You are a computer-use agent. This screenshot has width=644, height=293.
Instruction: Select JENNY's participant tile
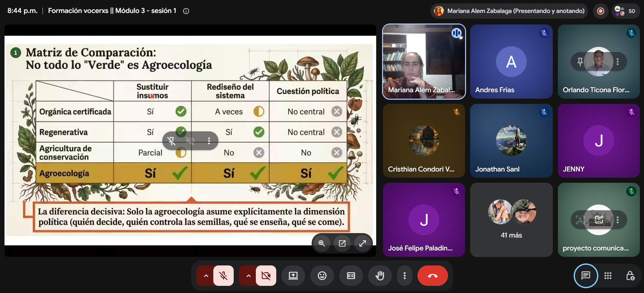pos(599,141)
